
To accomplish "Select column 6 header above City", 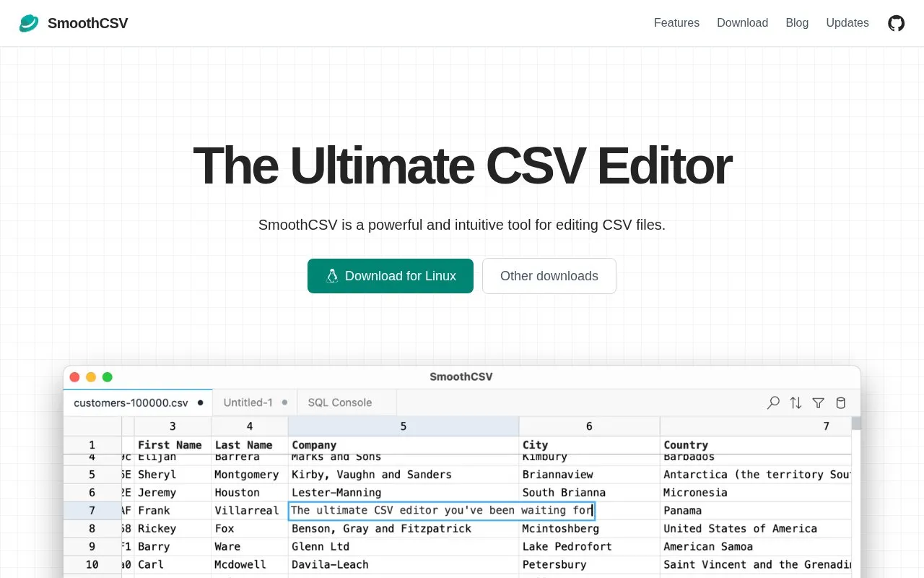I will 589,426.
